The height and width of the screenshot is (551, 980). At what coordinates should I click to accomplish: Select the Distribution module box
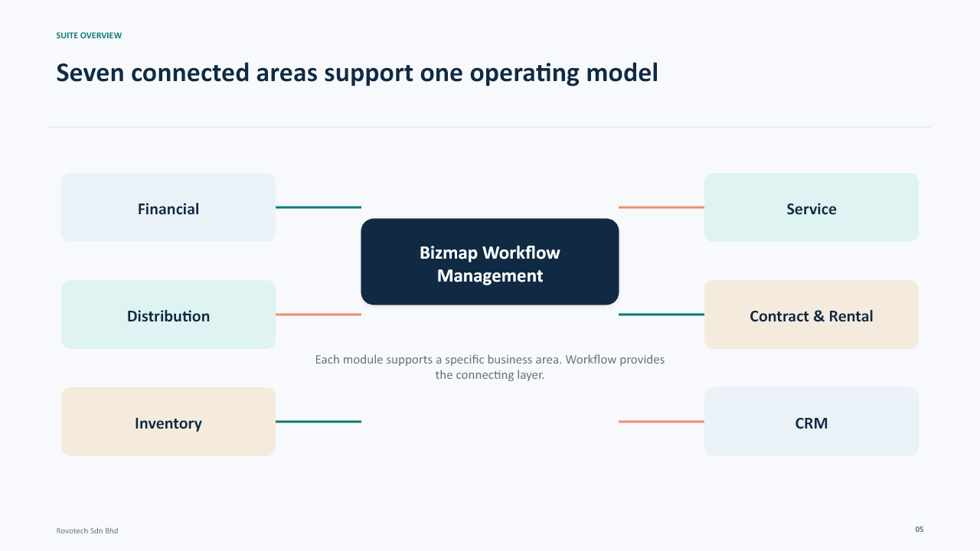pyautogui.click(x=168, y=315)
